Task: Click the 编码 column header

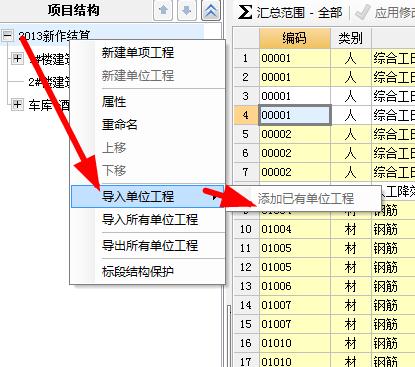Action: (295, 38)
